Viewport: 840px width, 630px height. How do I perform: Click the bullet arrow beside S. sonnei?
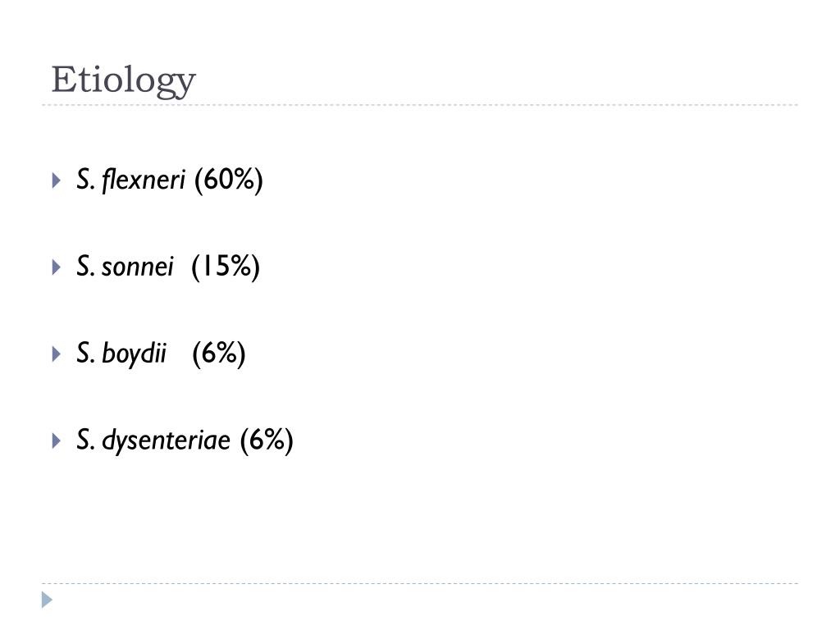[57, 267]
